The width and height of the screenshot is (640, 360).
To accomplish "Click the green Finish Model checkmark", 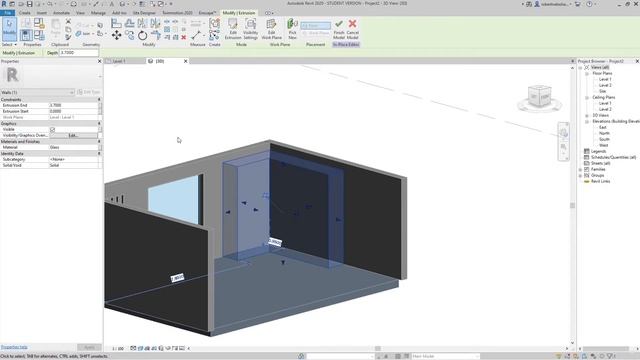I will click(x=339, y=29).
